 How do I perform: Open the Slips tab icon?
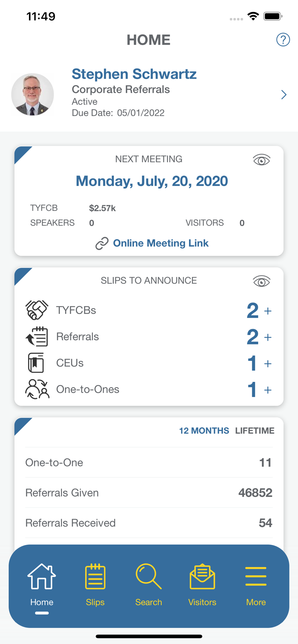pyautogui.click(x=95, y=577)
